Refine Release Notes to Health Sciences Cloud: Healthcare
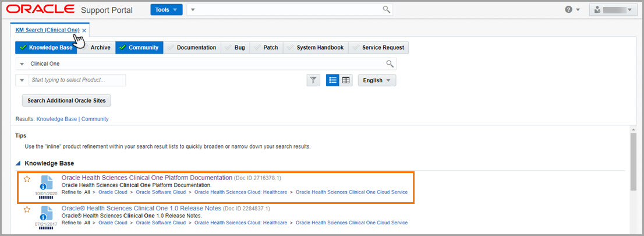This screenshot has width=644, height=236. click(240, 223)
